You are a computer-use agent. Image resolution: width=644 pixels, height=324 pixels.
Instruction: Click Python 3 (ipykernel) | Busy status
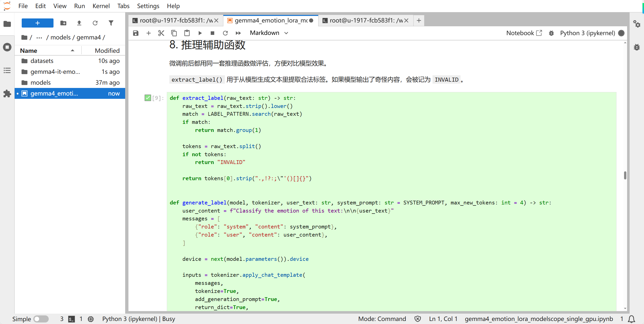(x=139, y=319)
